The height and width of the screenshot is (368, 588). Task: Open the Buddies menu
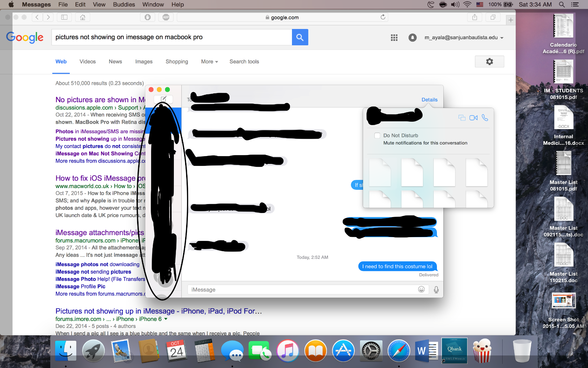124,4
